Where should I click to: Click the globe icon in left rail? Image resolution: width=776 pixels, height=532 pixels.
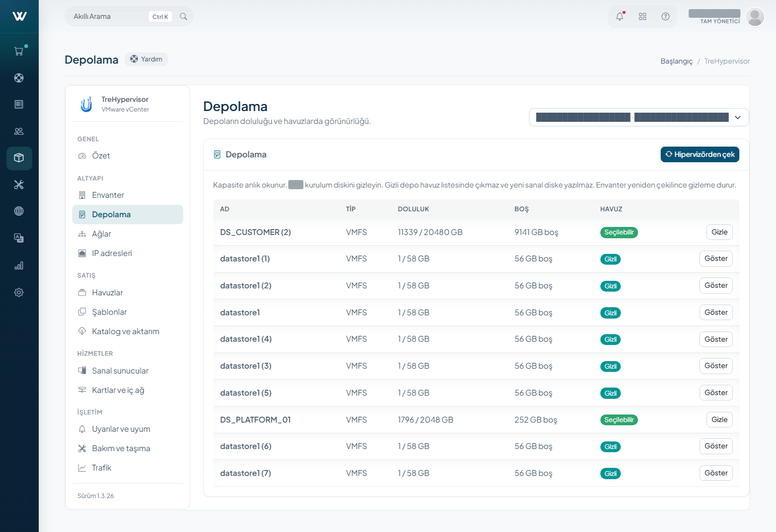[x=19, y=211]
